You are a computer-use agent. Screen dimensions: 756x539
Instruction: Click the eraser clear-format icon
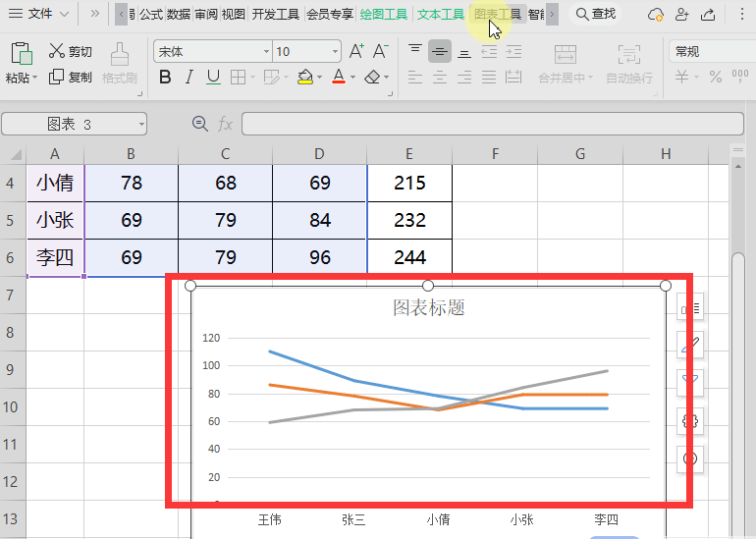pos(372,77)
